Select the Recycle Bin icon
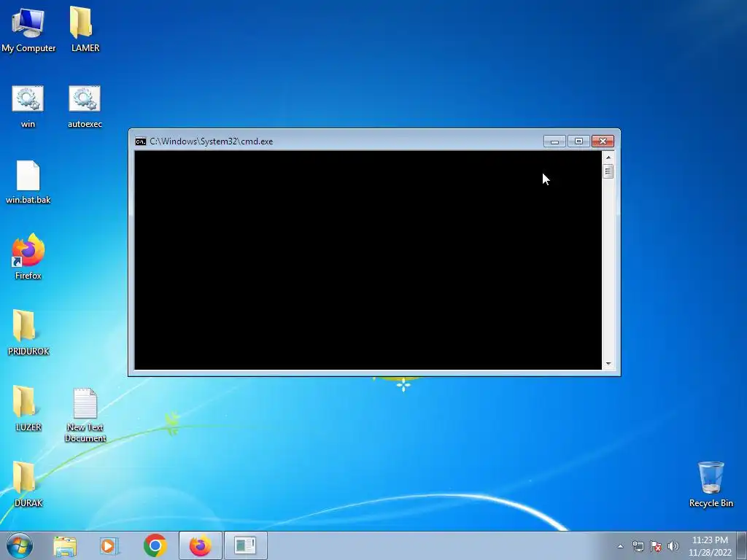 [711, 484]
